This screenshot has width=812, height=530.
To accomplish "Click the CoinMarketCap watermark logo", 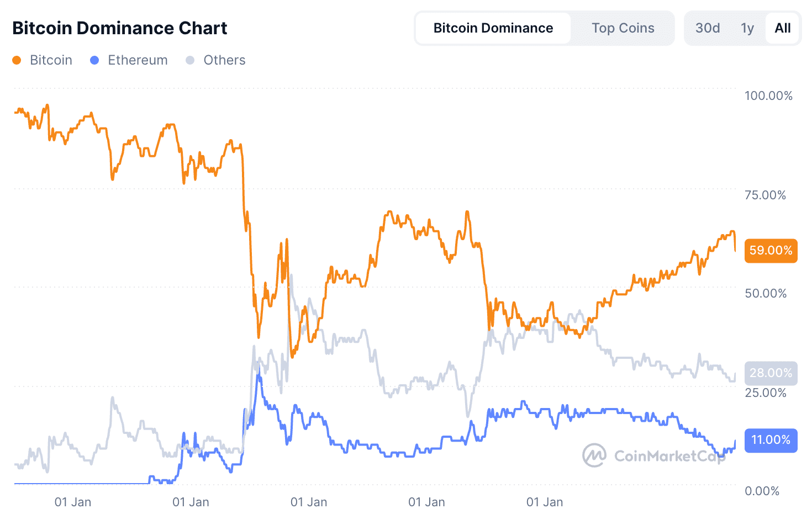I will pyautogui.click(x=595, y=455).
